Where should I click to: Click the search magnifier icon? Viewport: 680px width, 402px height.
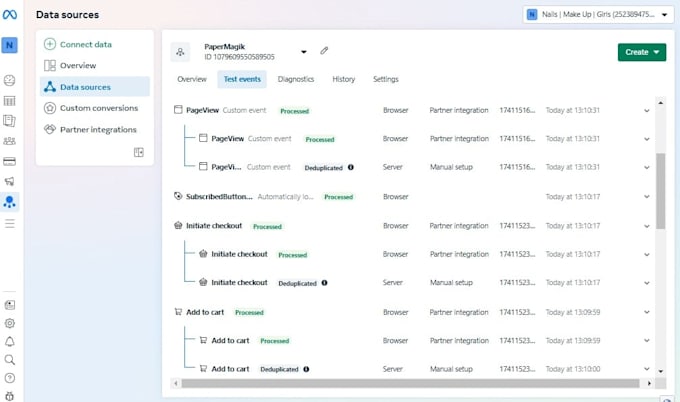coord(10,360)
